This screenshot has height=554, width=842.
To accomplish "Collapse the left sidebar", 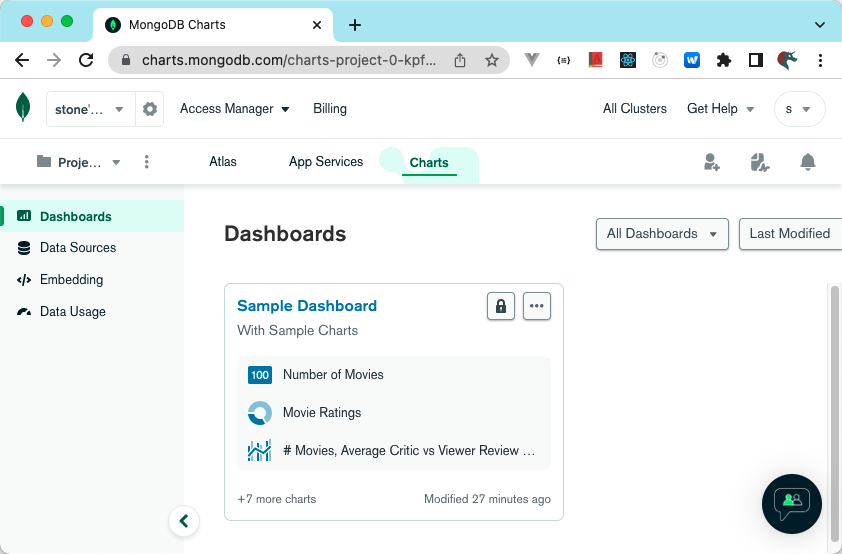I will [183, 520].
